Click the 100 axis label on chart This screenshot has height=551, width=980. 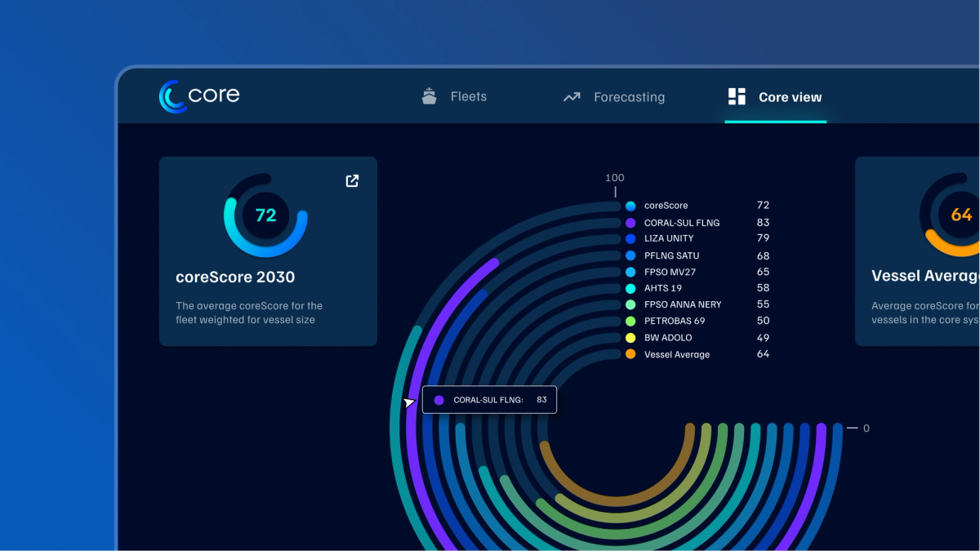click(x=614, y=178)
